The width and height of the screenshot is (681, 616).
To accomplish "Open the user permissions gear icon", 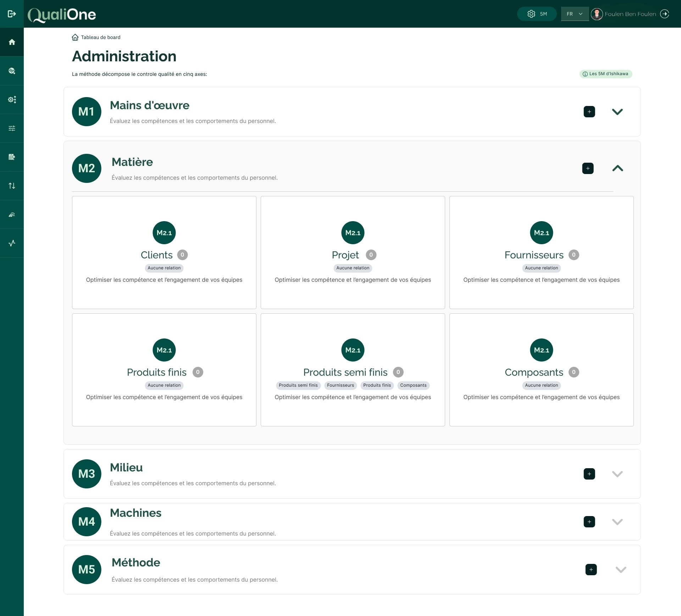I will [x=12, y=100].
